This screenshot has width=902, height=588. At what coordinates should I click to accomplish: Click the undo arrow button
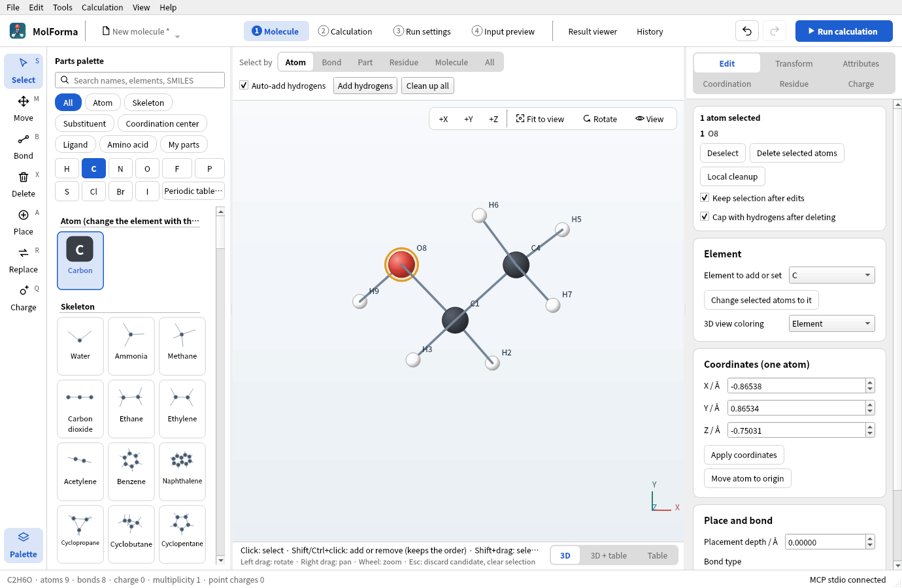(x=747, y=31)
